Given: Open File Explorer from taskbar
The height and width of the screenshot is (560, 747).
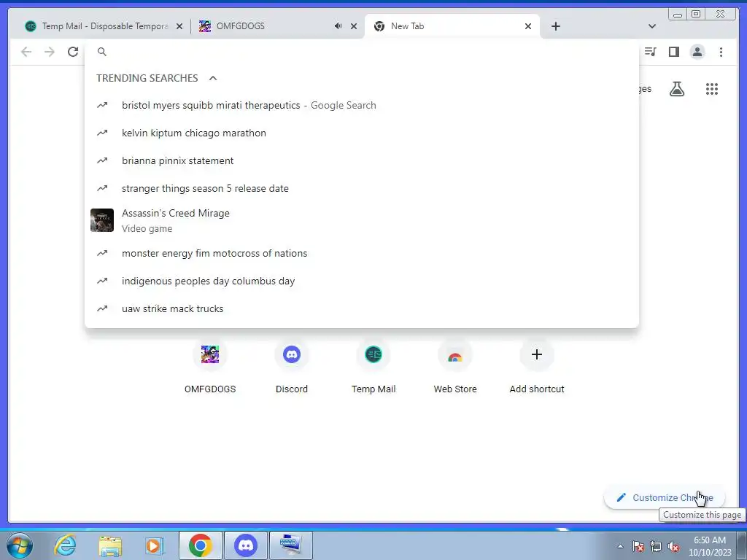Looking at the screenshot, I should coord(110,545).
